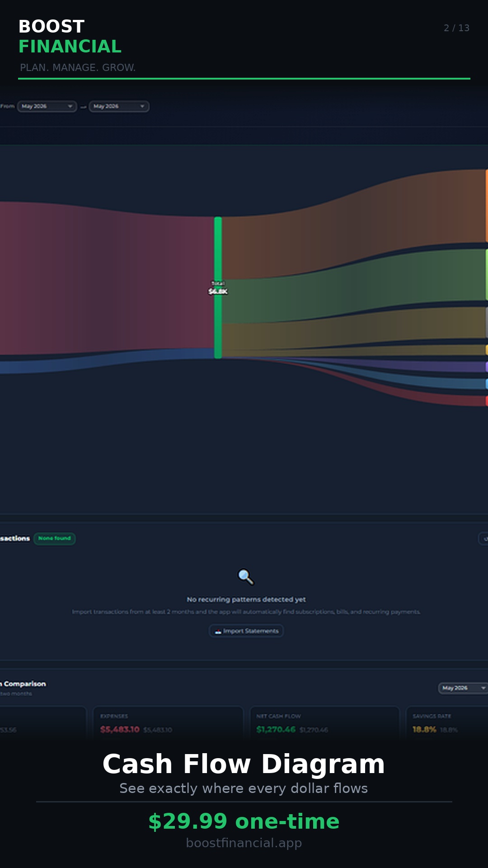The image size is (488, 868).
Task: Click the wide maroon income flow band
Action: [x=107, y=280]
